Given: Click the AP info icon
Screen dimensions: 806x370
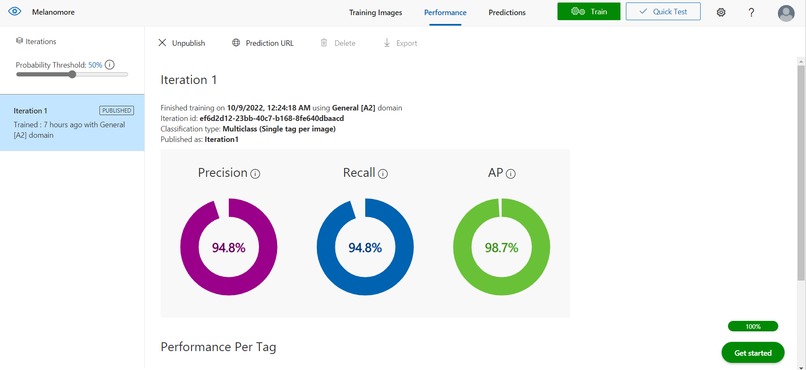Looking at the screenshot, I should (x=510, y=174).
